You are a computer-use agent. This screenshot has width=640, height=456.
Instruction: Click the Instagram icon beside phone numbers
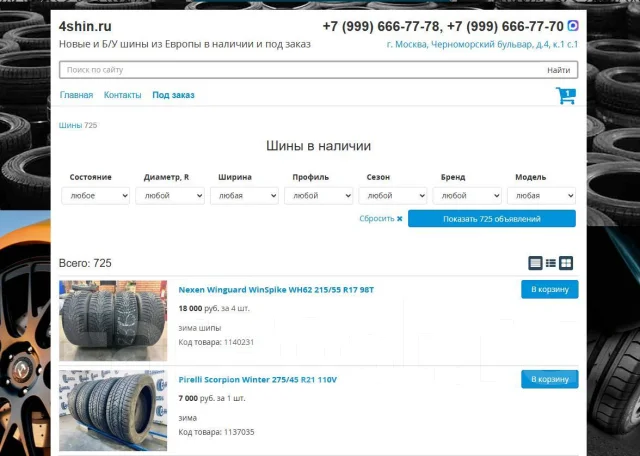click(x=573, y=26)
